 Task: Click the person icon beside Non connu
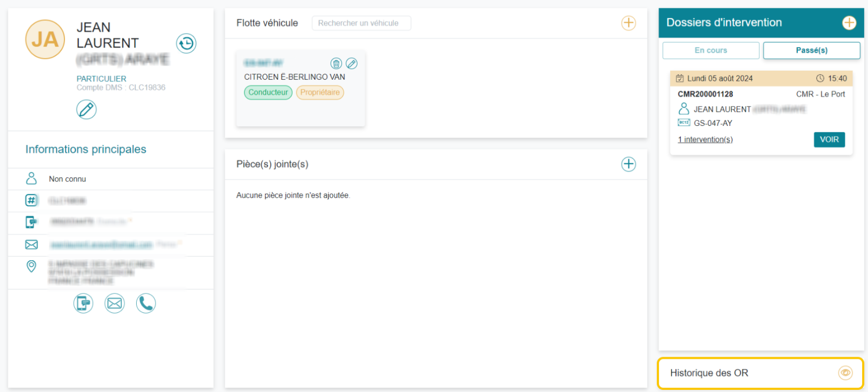[x=32, y=178]
